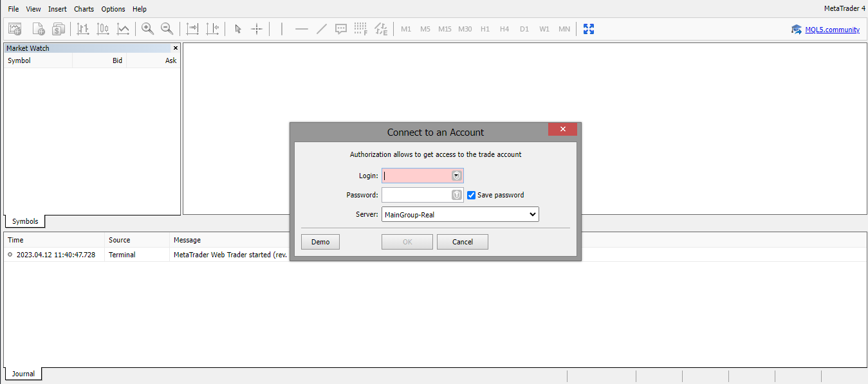Click the Zoom In magnifier icon
This screenshot has height=384, width=868.
click(147, 29)
